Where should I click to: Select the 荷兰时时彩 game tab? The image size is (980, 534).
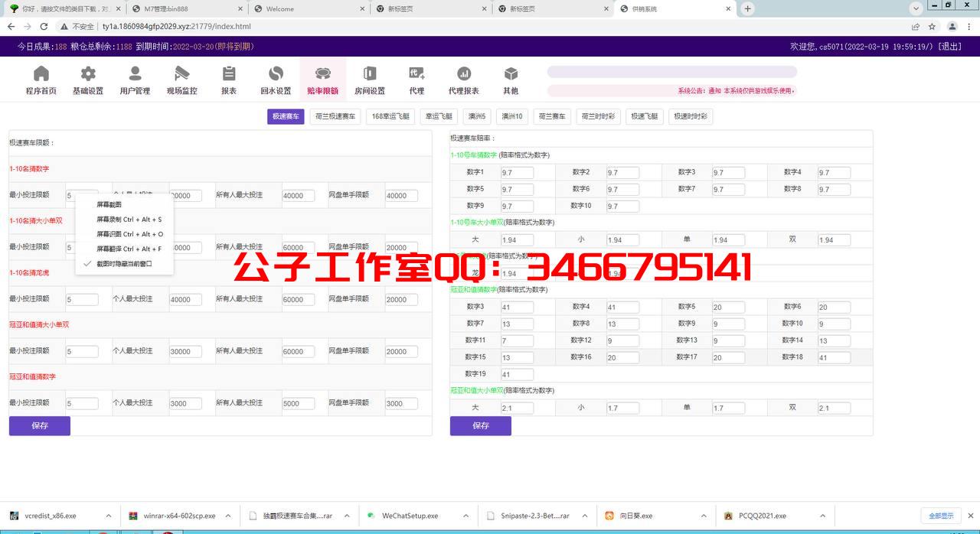point(598,116)
